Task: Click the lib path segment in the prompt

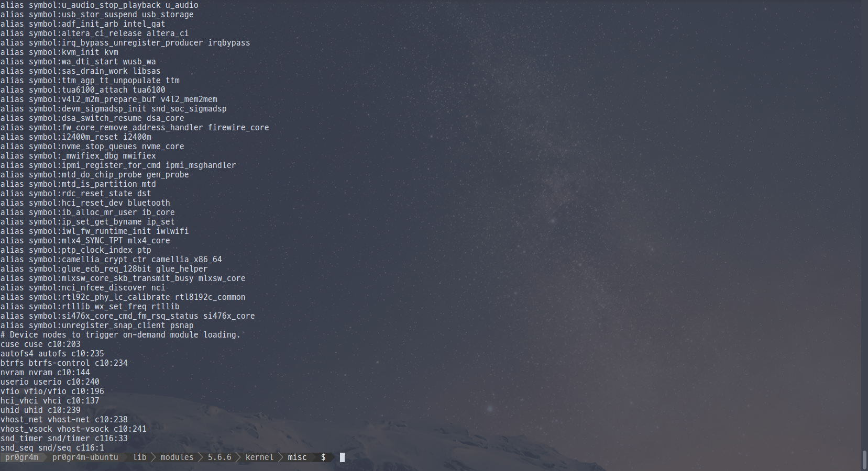Action: click(x=140, y=457)
